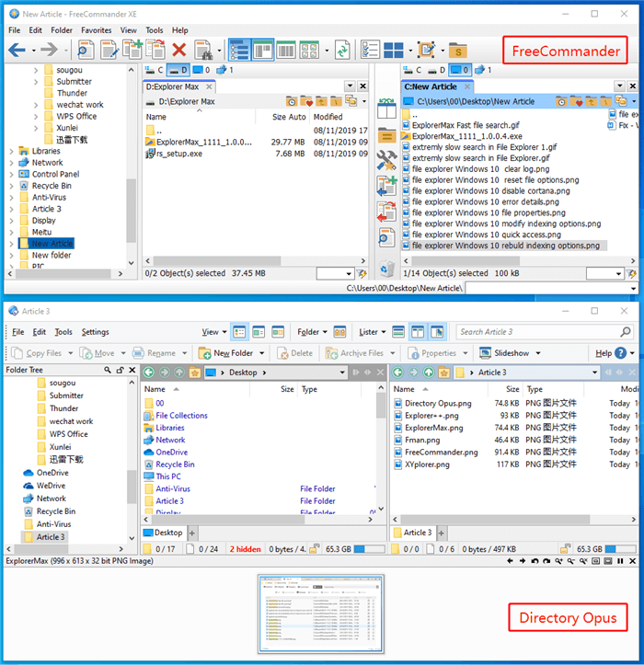
Task: Open the Favorites menu in FreeCommander
Action: pyautogui.click(x=97, y=30)
